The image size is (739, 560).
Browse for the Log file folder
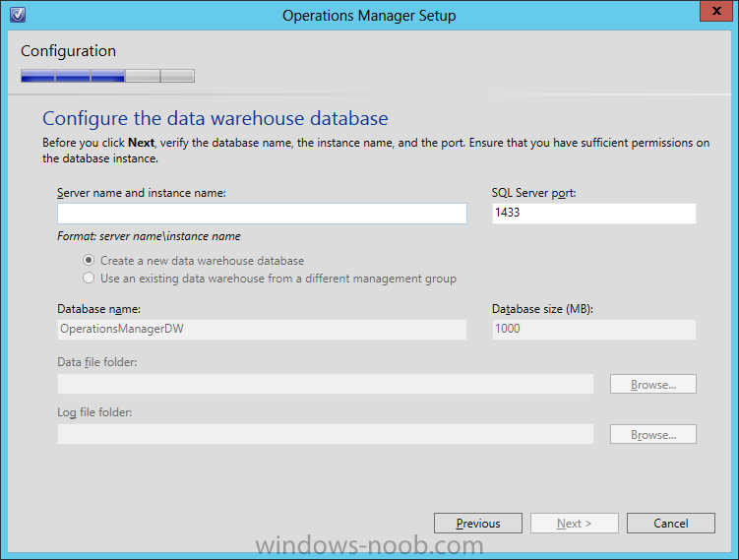point(653,434)
